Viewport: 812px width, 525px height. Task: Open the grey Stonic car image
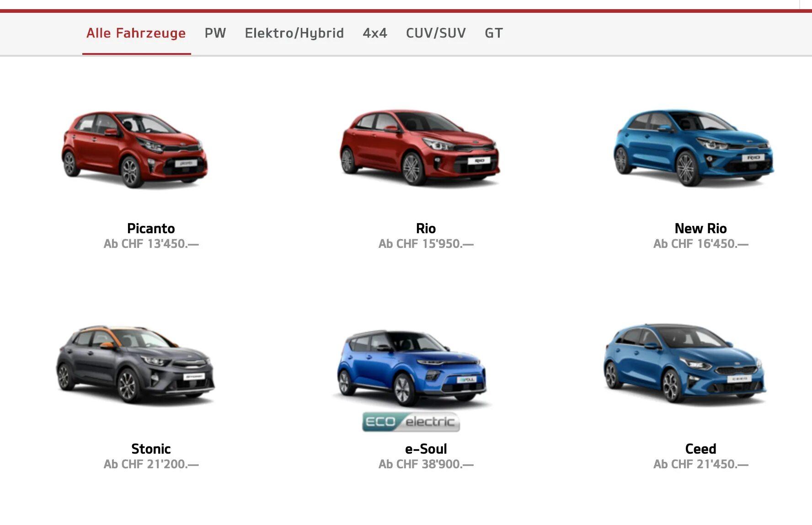coord(135,364)
